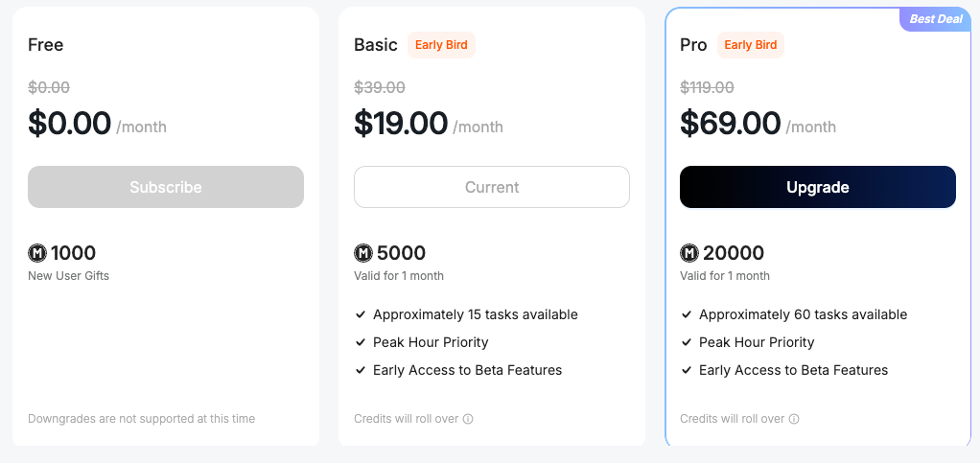The image size is (980, 463).
Task: Click checkmark beside Approximately 60 tasks available
Action: pos(687,314)
